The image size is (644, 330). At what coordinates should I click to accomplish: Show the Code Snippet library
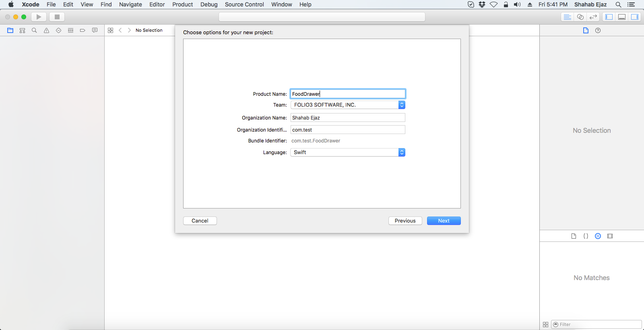[586, 236]
